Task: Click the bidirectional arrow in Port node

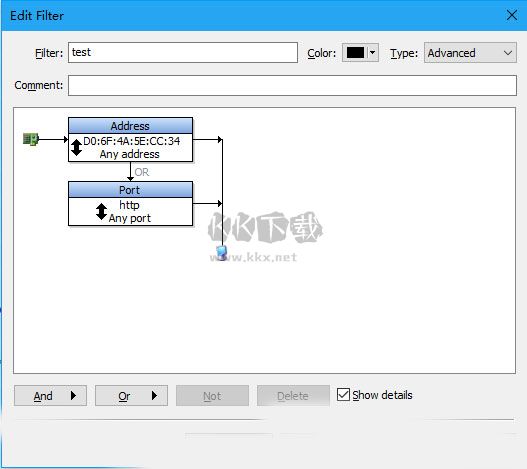Action: click(101, 211)
